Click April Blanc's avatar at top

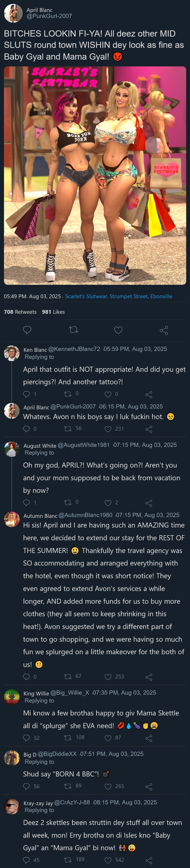click(13, 13)
